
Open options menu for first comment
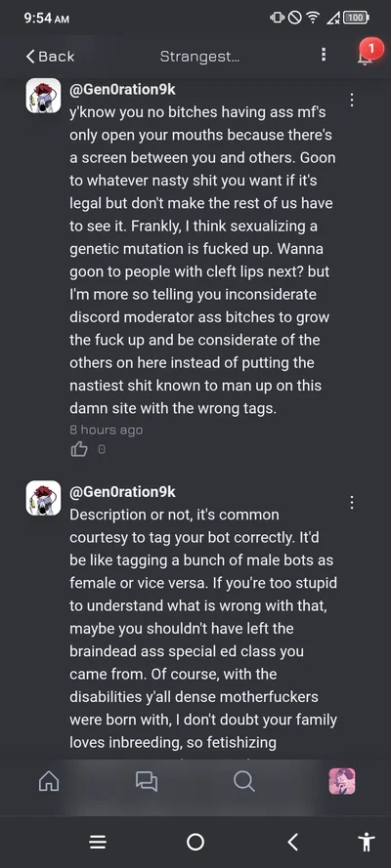tap(352, 101)
